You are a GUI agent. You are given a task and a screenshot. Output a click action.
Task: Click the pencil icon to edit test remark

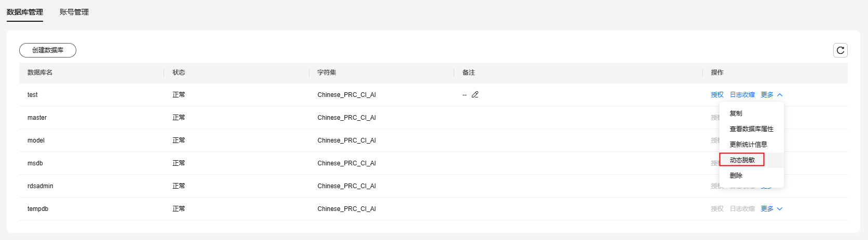(x=475, y=95)
